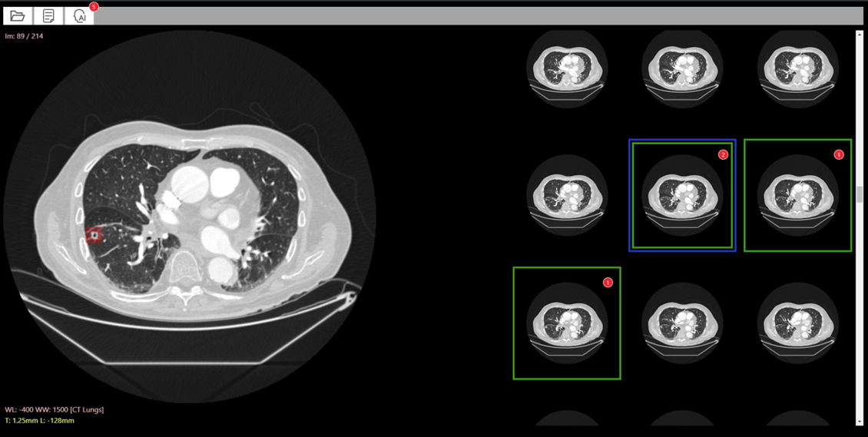Select green-framed thumbnail in right column
Screen dimensions: 868x437
tap(797, 195)
